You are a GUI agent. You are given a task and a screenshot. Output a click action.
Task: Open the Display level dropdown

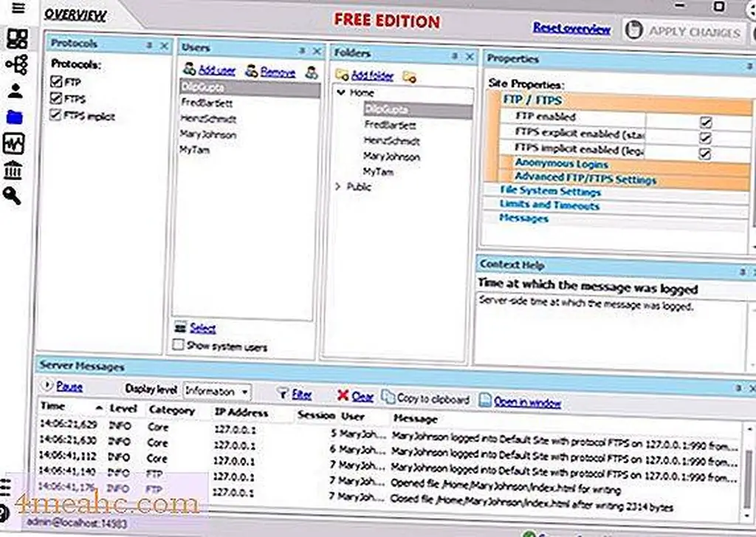(x=217, y=391)
